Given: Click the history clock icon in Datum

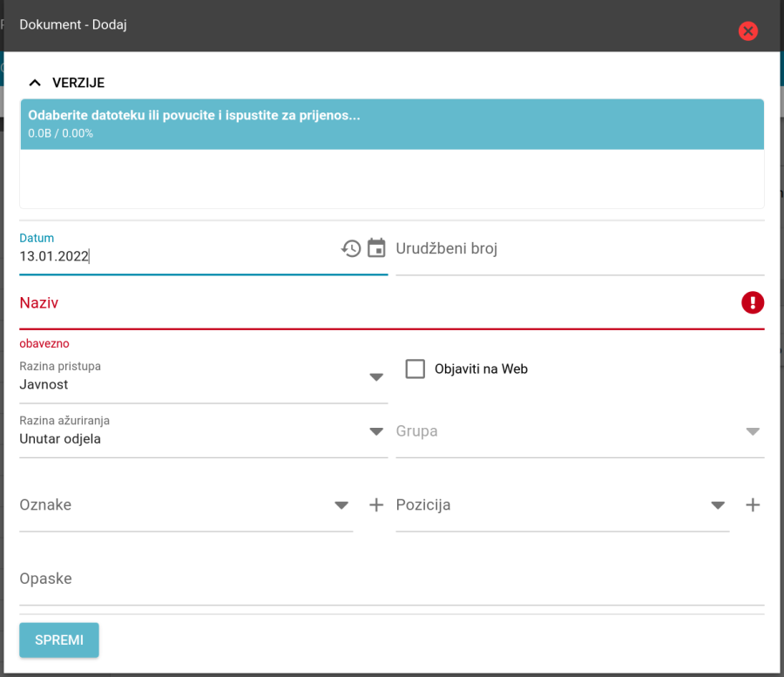Looking at the screenshot, I should coord(351,248).
